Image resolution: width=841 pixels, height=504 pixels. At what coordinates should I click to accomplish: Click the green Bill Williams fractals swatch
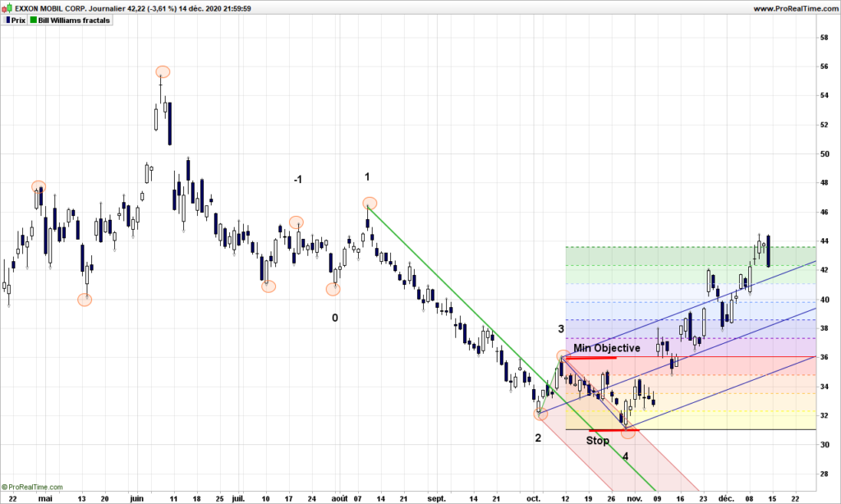(33, 21)
